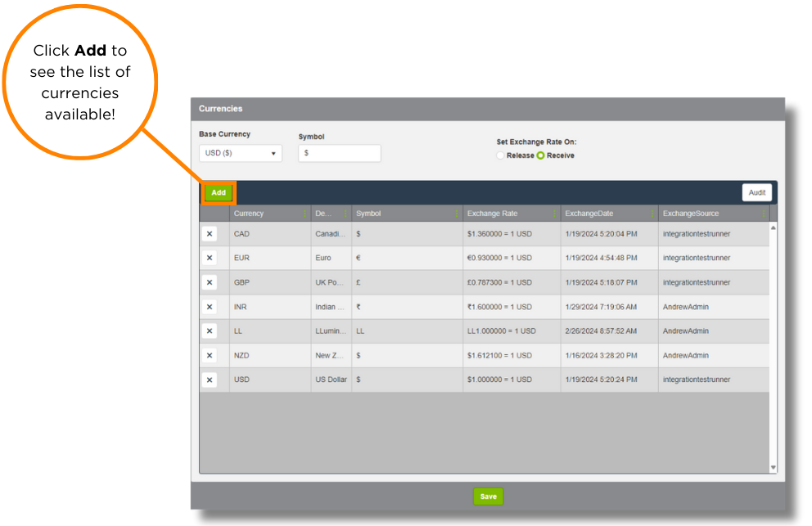Select the Receive radio option

click(x=541, y=155)
